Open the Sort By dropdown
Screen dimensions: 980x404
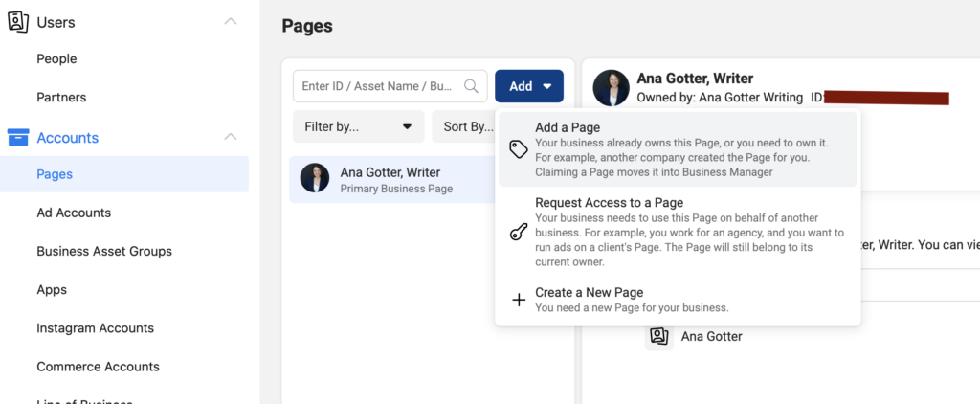[463, 126]
